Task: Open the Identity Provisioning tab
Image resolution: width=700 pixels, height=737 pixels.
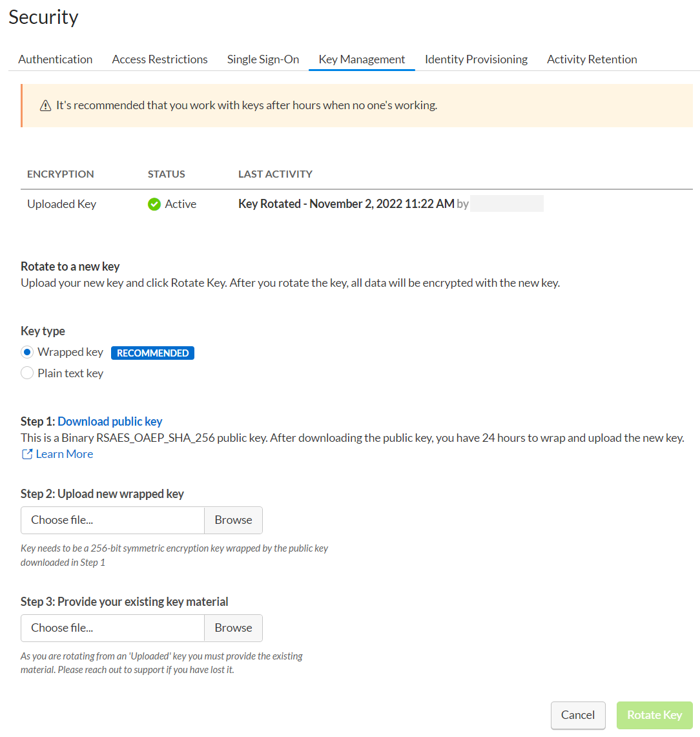Action: 476,59
